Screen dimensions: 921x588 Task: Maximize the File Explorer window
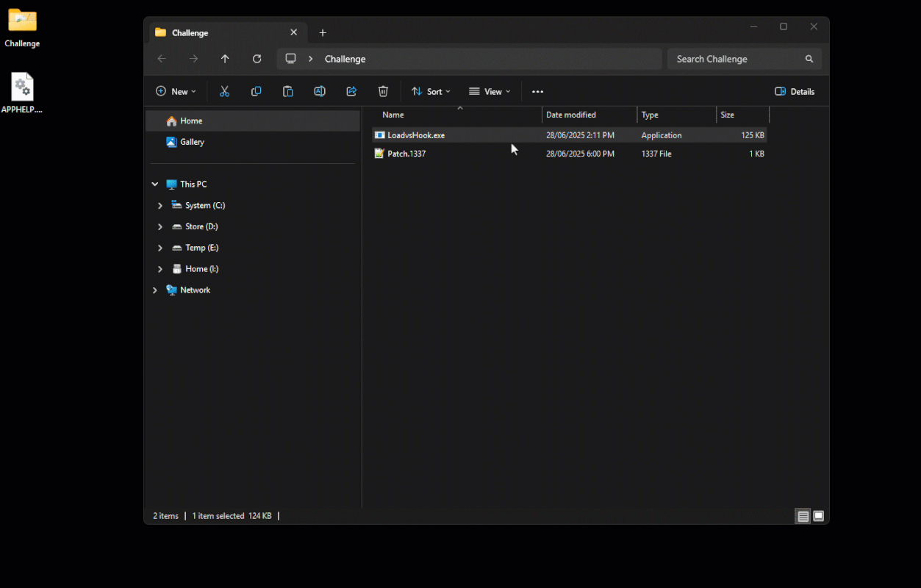[x=784, y=26]
